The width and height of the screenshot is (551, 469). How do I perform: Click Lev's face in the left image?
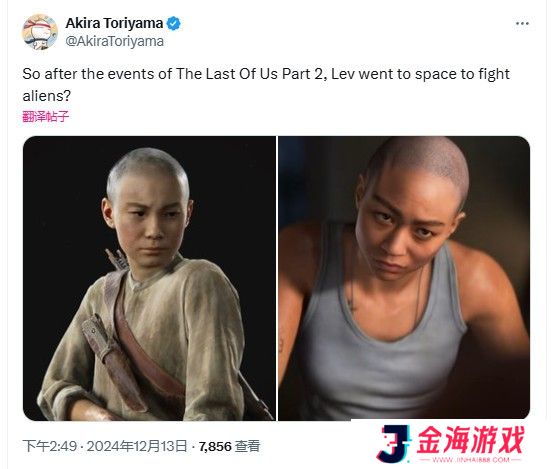149,218
